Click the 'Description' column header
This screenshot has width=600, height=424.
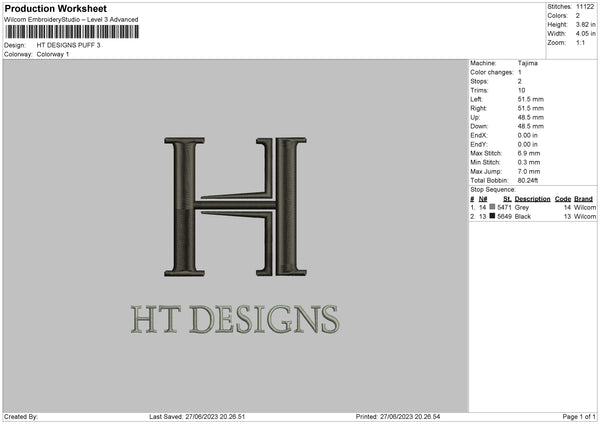(x=532, y=199)
